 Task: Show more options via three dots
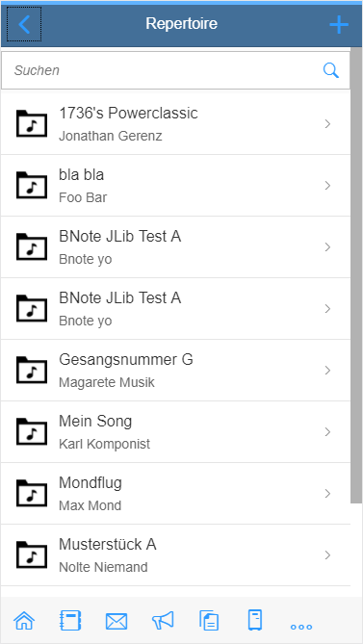click(301, 627)
